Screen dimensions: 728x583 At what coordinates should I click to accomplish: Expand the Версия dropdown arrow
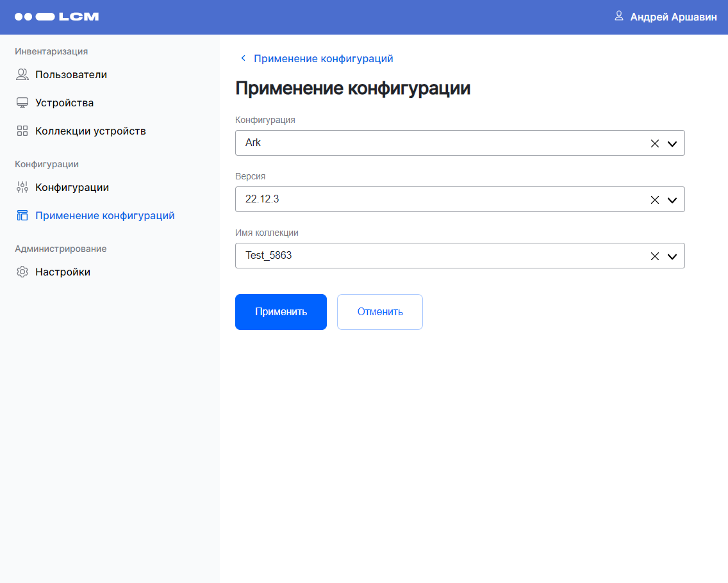(x=672, y=200)
